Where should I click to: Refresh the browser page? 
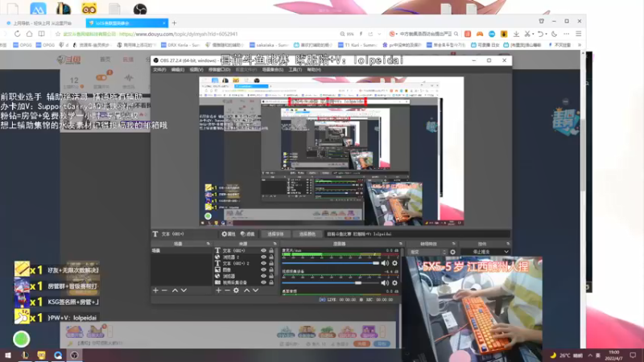tap(17, 34)
